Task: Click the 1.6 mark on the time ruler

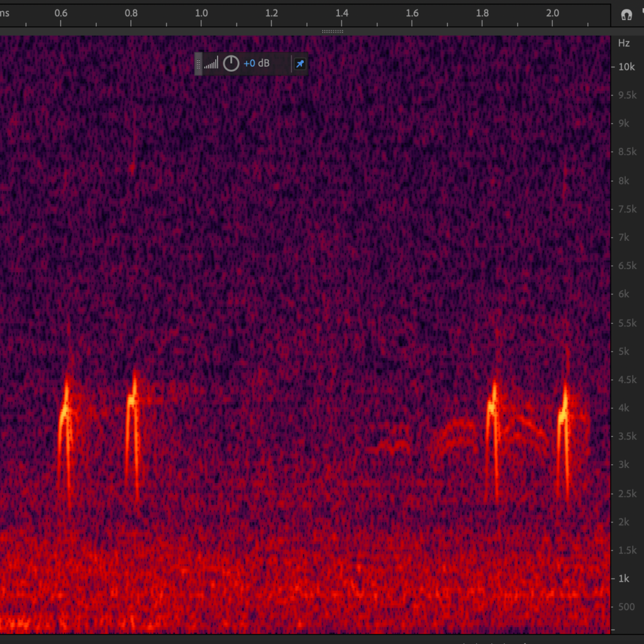Action: pyautogui.click(x=412, y=13)
